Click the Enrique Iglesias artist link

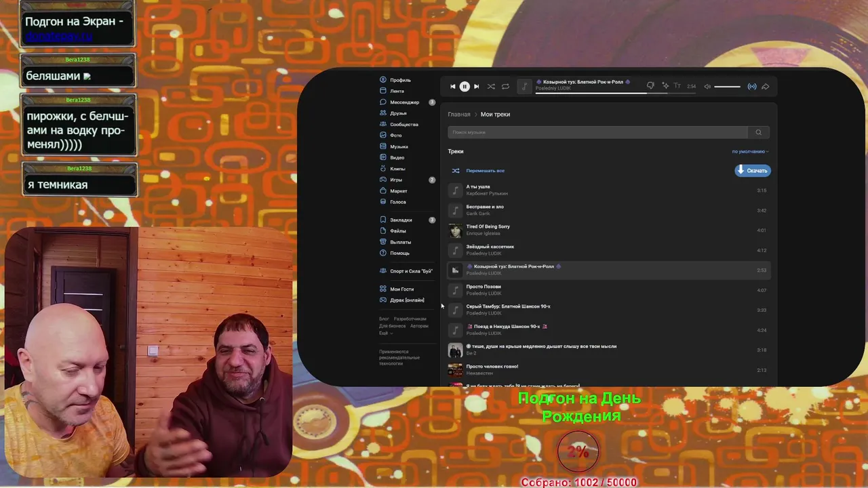[x=483, y=234]
